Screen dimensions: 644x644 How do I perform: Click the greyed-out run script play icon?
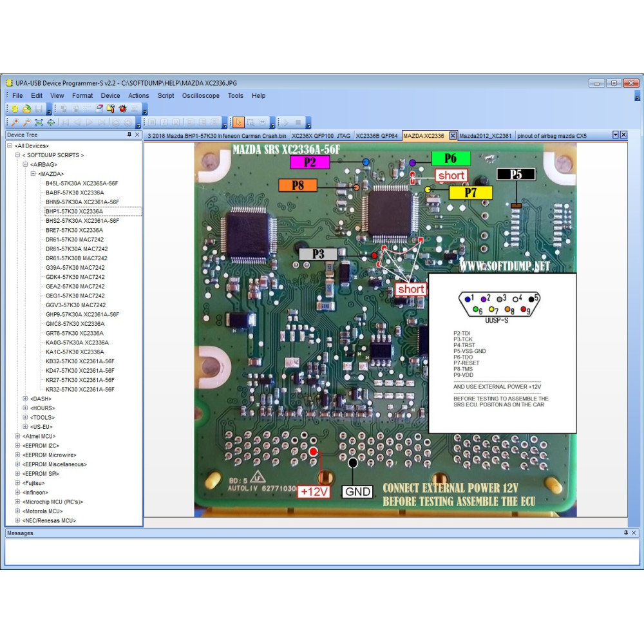click(286, 122)
